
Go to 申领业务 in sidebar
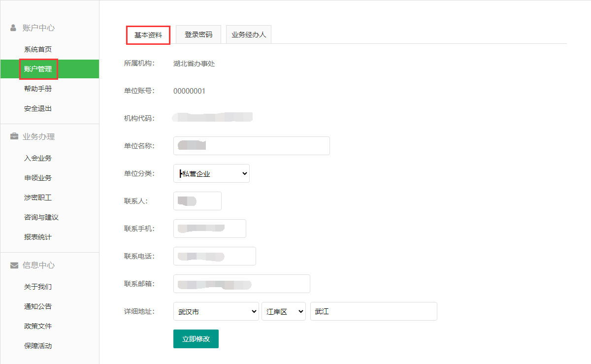click(38, 178)
